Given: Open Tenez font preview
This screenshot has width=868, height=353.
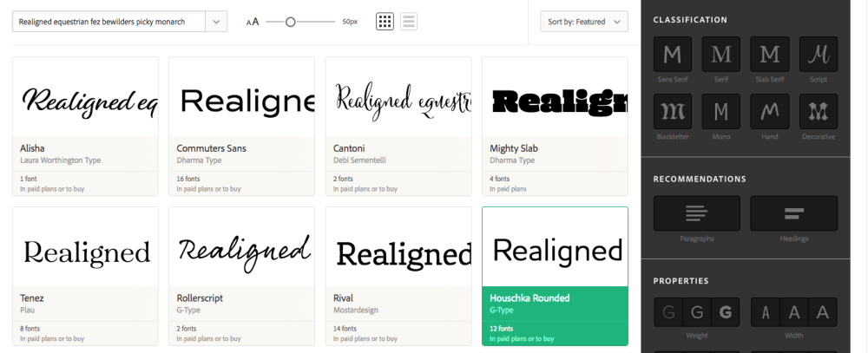Looking at the screenshot, I should pyautogui.click(x=85, y=247).
